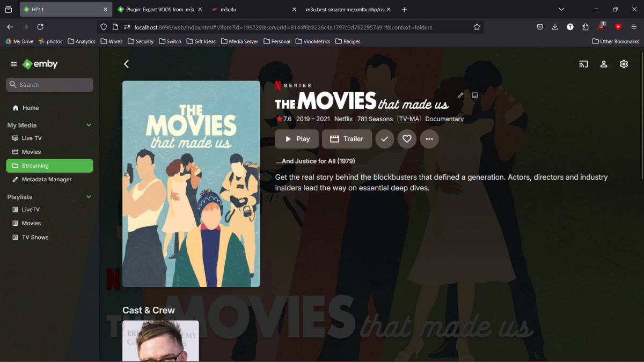
Task: Open Emby settings gear
Action: click(624, 64)
